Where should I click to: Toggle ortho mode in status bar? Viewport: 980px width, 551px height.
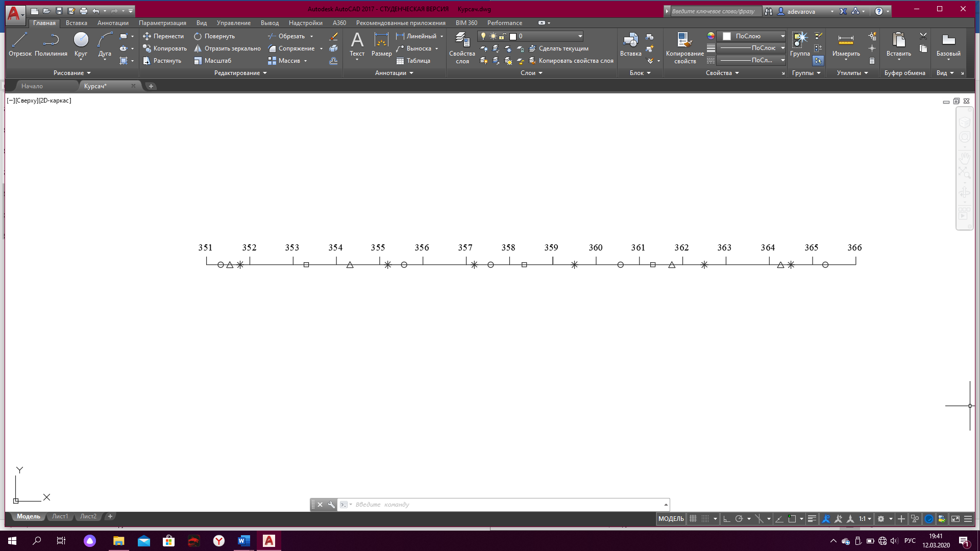pos(727,519)
